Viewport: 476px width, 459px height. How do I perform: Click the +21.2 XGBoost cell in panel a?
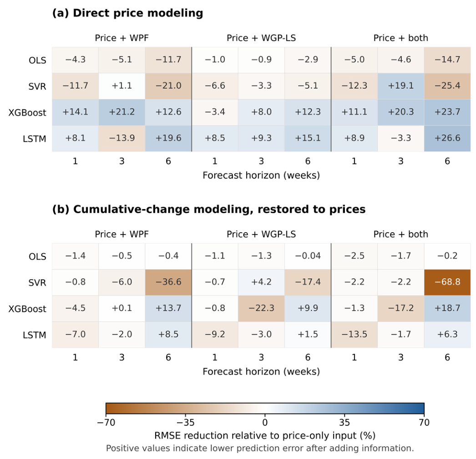pyautogui.click(x=122, y=112)
